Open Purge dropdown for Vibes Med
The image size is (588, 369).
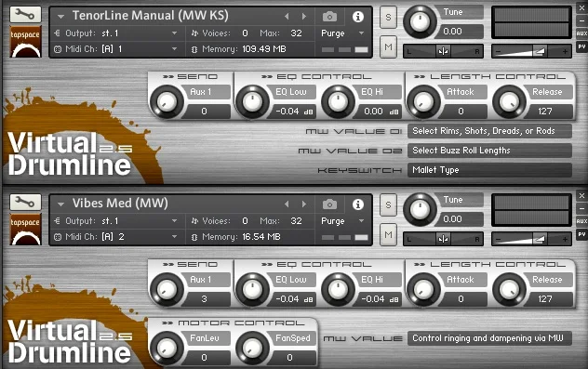(361, 220)
